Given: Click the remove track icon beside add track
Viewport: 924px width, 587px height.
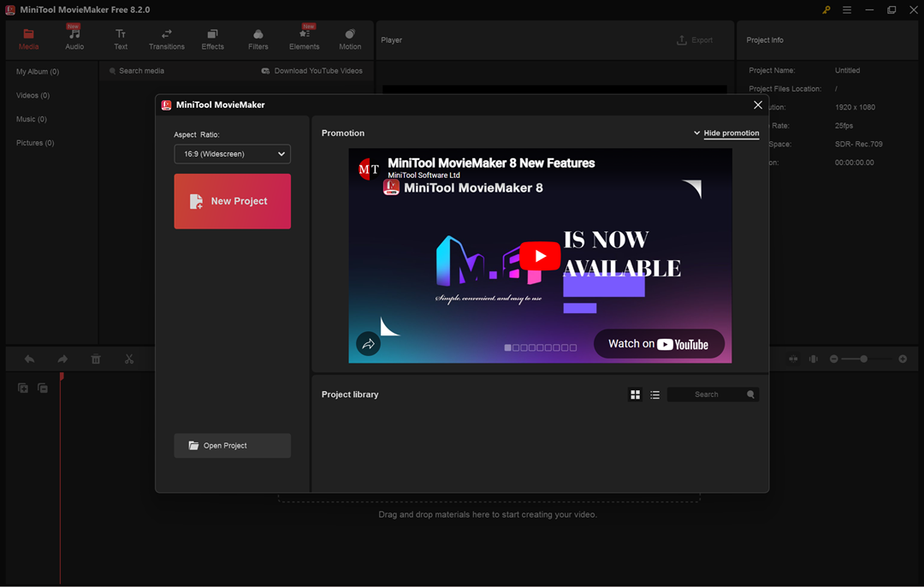Looking at the screenshot, I should point(43,388).
